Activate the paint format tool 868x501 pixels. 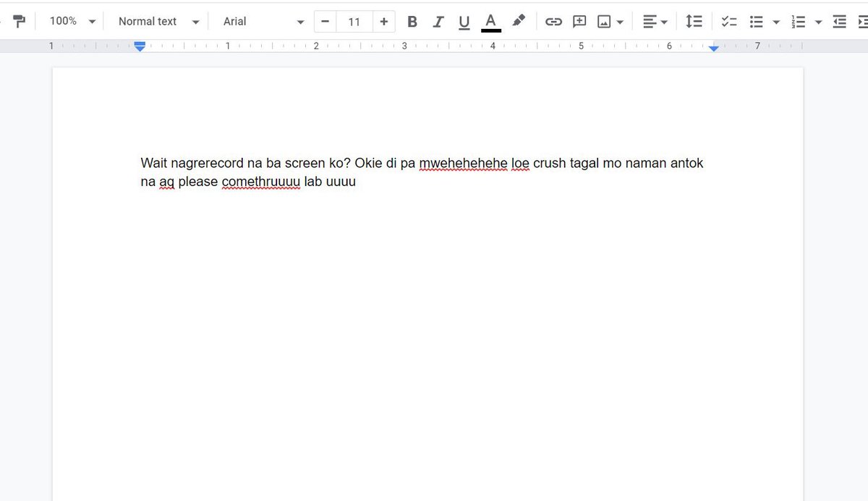(x=20, y=21)
